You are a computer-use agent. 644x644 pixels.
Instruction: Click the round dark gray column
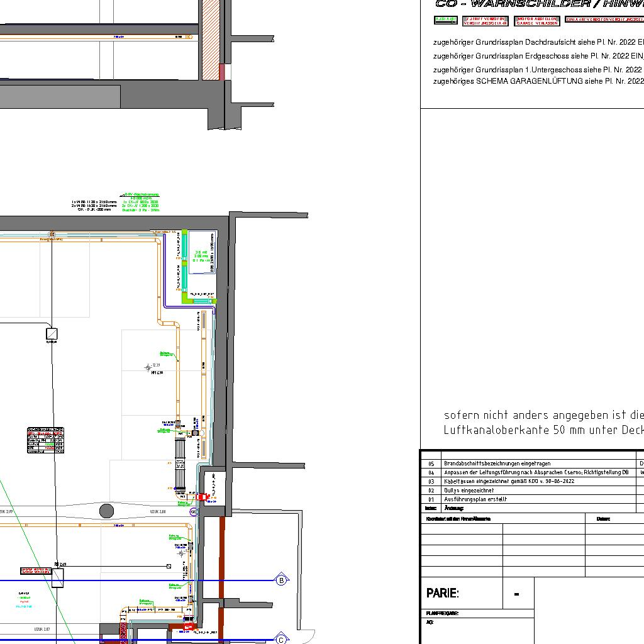click(107, 511)
